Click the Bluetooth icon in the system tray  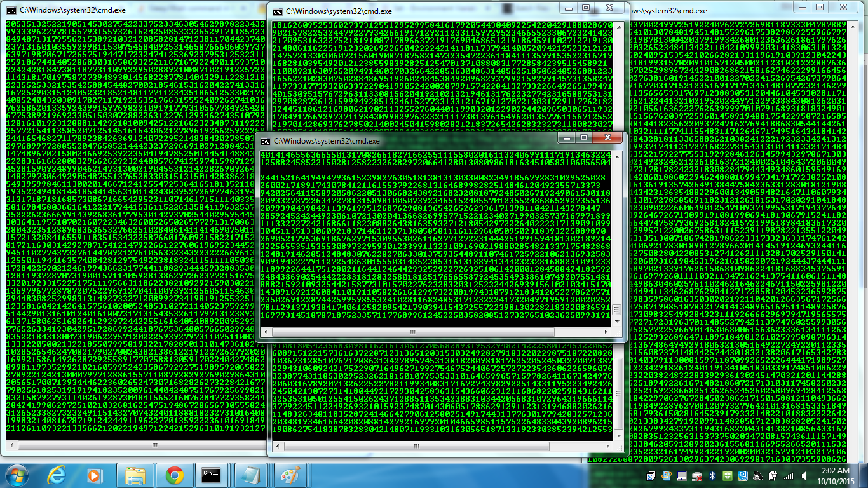tap(712, 477)
